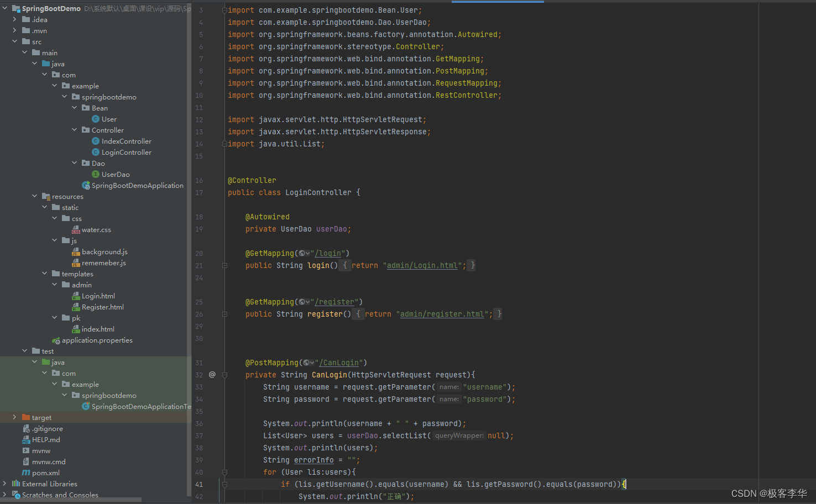Click gutter @ icon on CanLogin line

pyautogui.click(x=212, y=375)
